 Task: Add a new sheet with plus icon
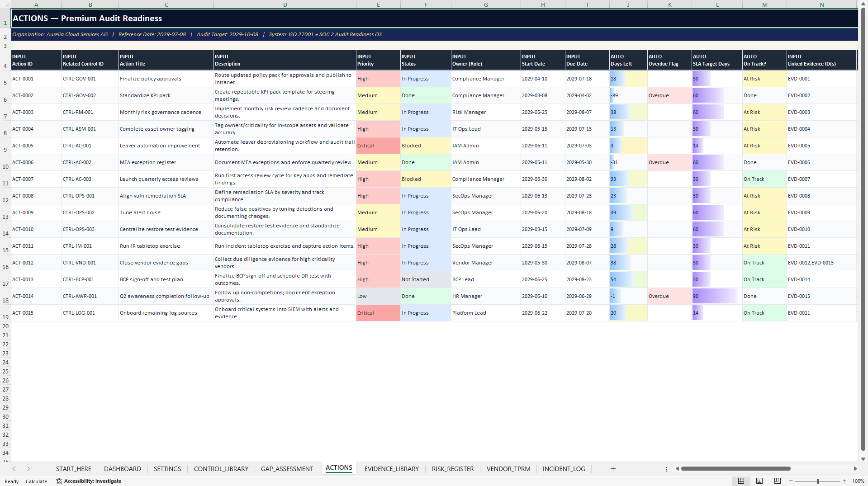pos(613,469)
